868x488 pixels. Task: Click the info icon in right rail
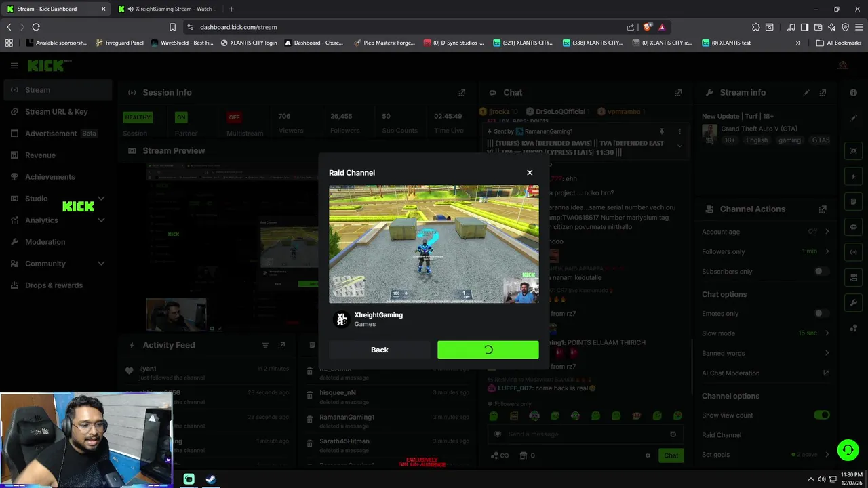coord(854,93)
